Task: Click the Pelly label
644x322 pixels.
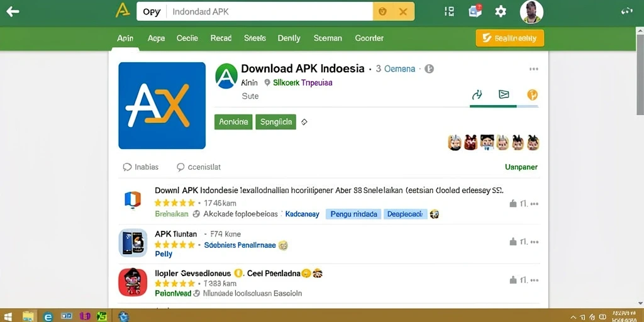Action: [164, 254]
